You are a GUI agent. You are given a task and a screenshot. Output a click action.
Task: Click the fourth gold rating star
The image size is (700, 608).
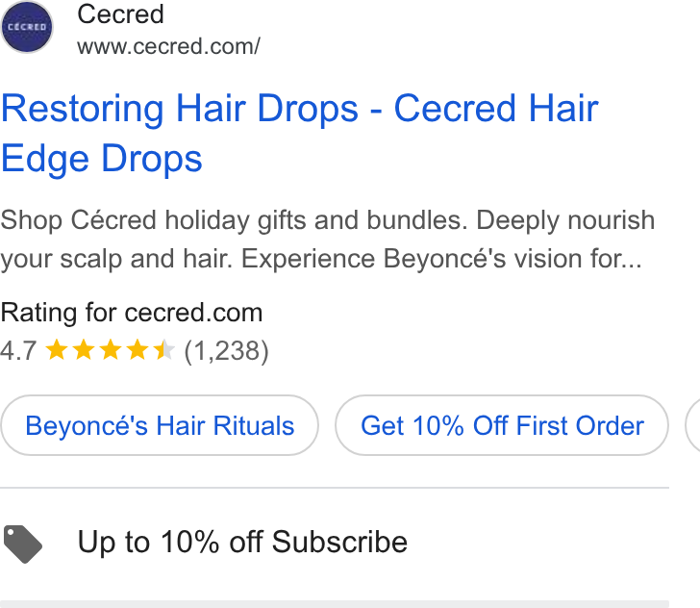[x=137, y=350]
